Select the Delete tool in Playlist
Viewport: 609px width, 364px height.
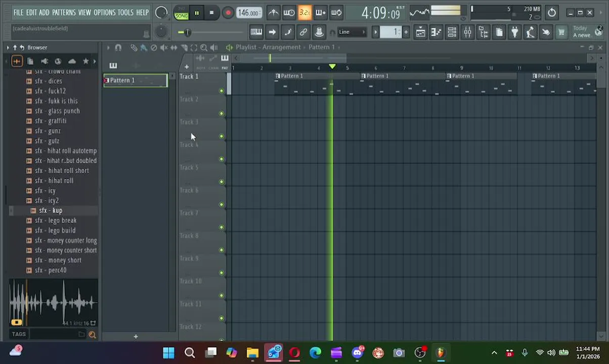pos(154,48)
